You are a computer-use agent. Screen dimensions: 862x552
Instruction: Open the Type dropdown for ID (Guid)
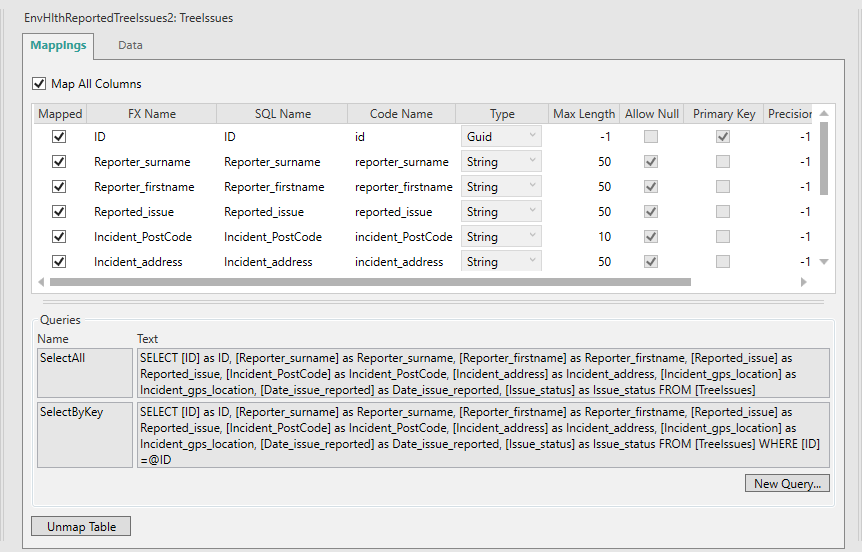501,136
